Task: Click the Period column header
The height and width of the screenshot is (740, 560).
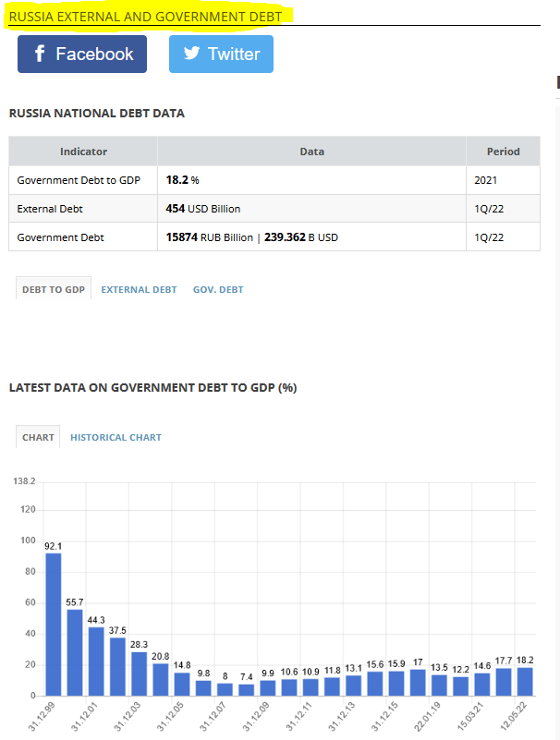Action: (x=503, y=152)
